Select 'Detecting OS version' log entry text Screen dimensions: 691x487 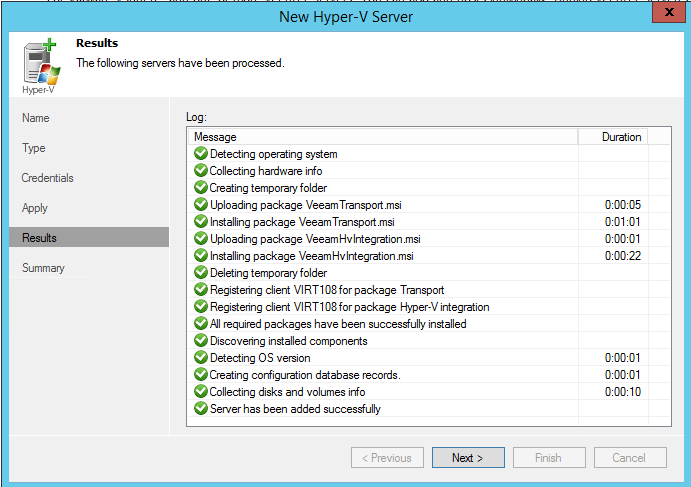[260, 358]
